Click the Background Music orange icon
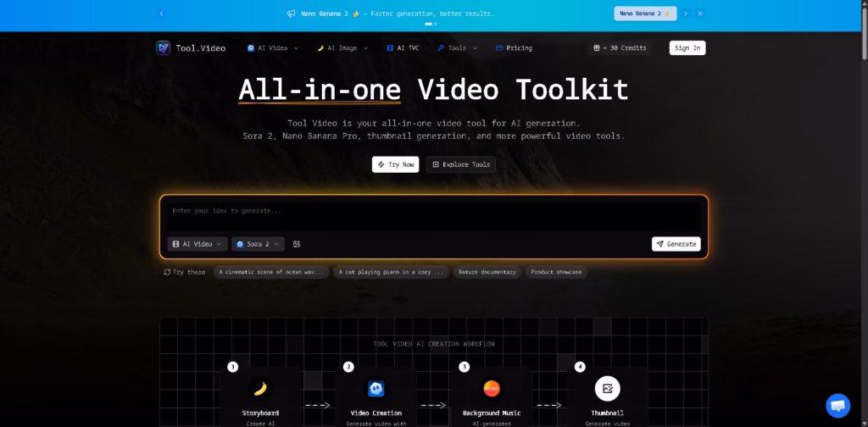Viewport: 868px width, 427px height. pyautogui.click(x=492, y=390)
